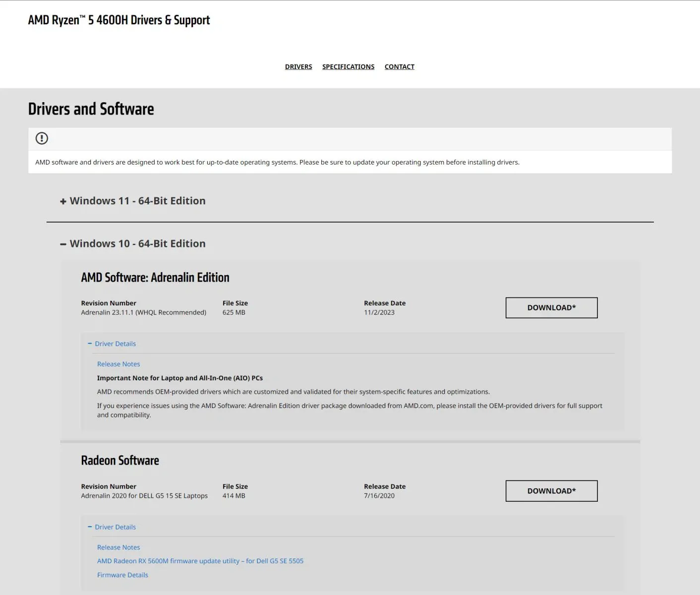Click the Drivers and Software heading
This screenshot has width=700, height=595.
91,109
